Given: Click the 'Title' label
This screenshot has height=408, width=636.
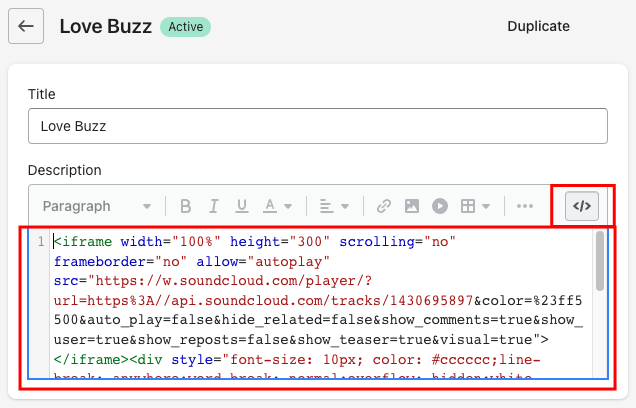Looking at the screenshot, I should pyautogui.click(x=41, y=94).
